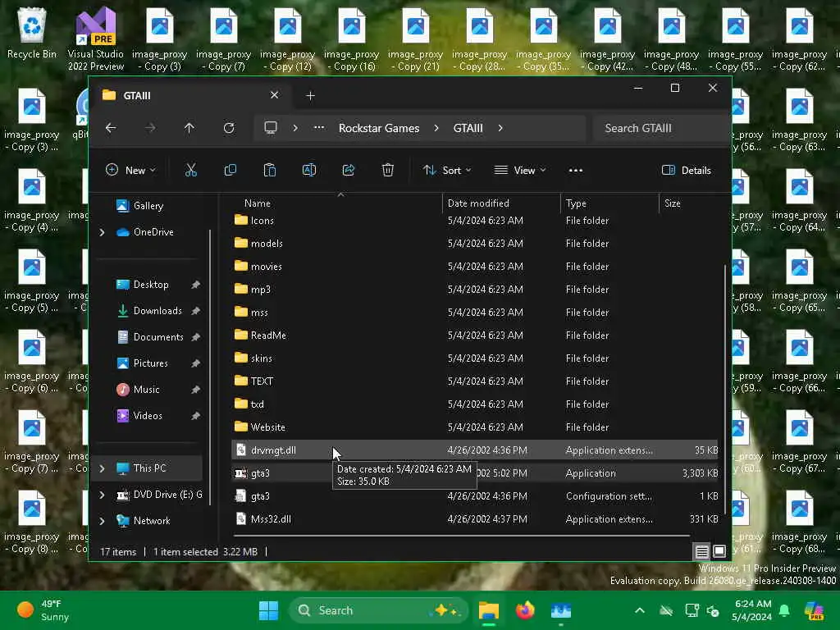
Task: Expand the DVD Drive (E:) node
Action: point(102,495)
